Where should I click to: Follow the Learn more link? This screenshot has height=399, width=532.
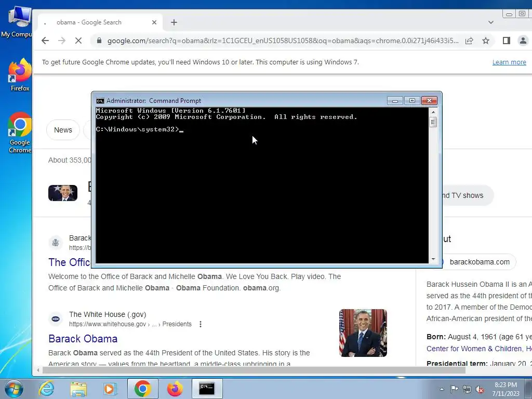click(509, 62)
